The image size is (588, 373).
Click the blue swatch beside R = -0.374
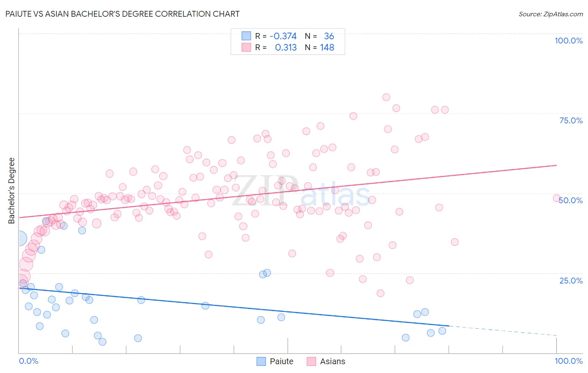pos(246,36)
